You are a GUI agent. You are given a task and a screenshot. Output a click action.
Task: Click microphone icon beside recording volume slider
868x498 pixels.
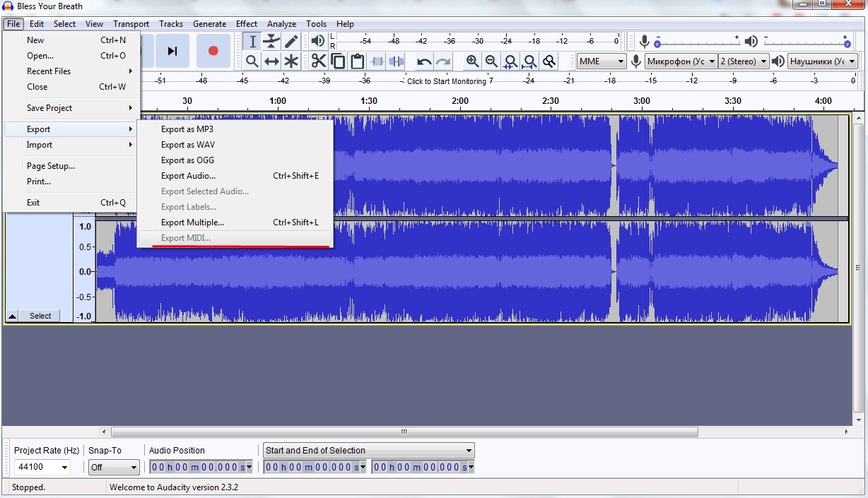point(644,42)
